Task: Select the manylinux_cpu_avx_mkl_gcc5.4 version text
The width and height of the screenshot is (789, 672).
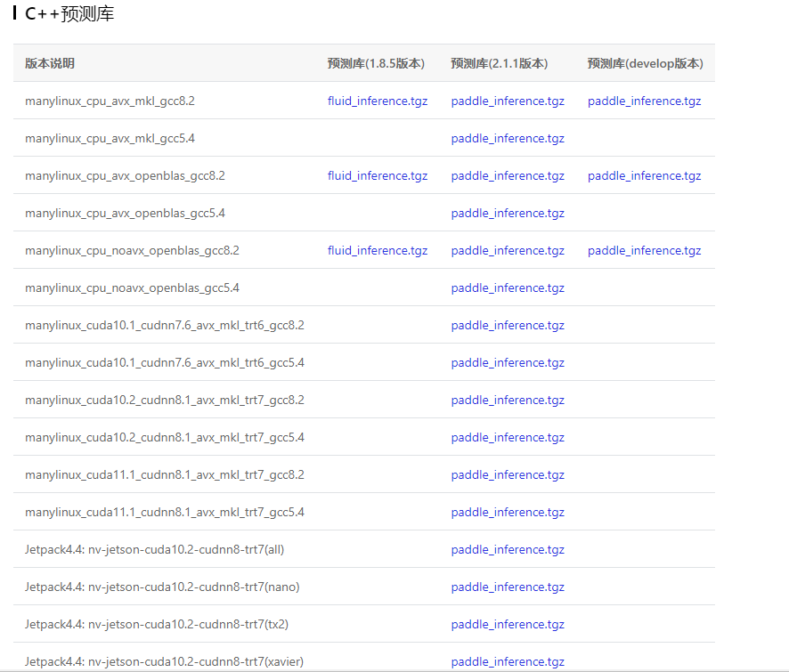Action: [x=110, y=138]
